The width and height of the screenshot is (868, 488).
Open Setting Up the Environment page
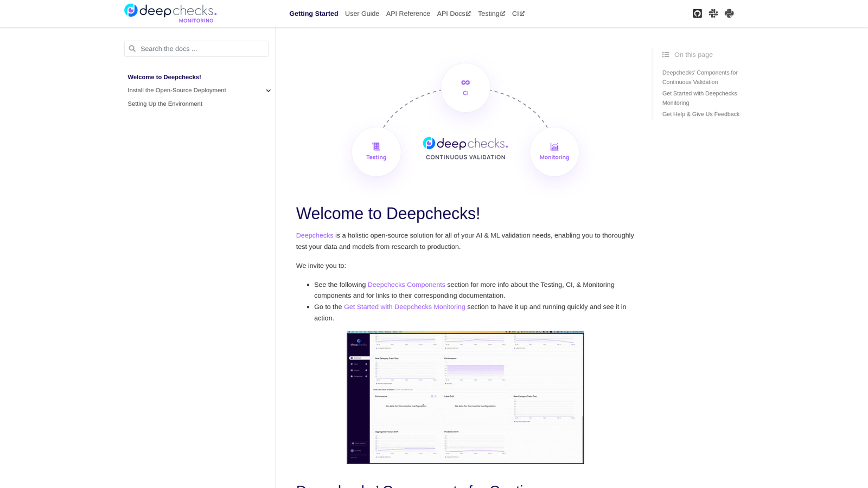click(x=165, y=104)
